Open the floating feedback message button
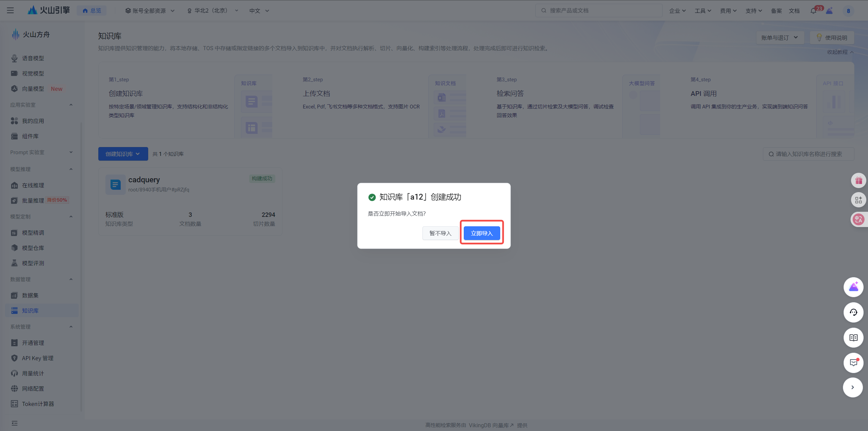 (x=853, y=363)
